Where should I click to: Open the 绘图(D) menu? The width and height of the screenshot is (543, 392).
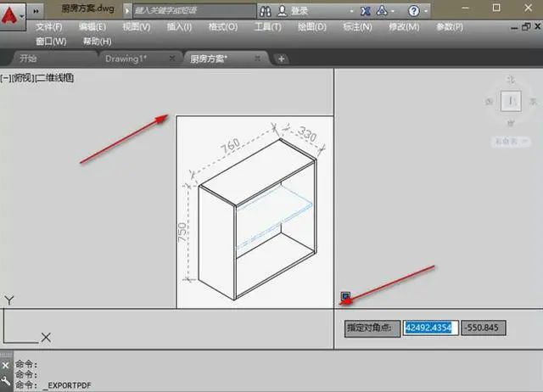click(x=312, y=26)
